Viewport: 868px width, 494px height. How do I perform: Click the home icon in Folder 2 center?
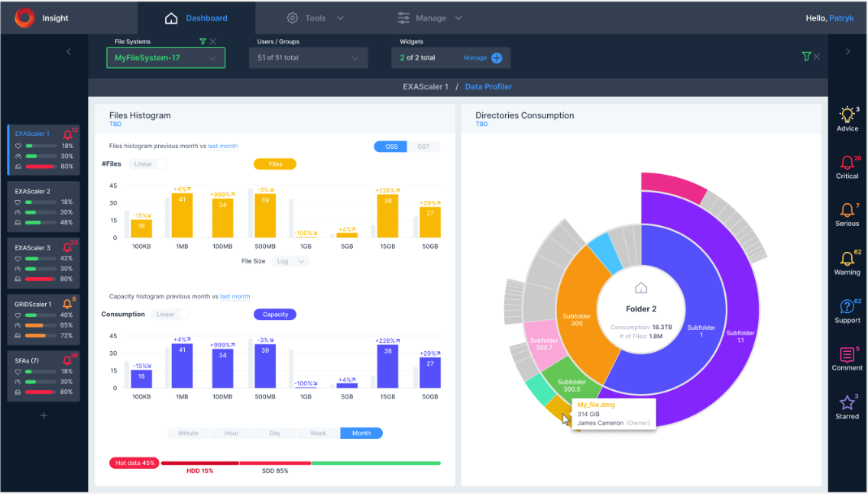pos(641,288)
